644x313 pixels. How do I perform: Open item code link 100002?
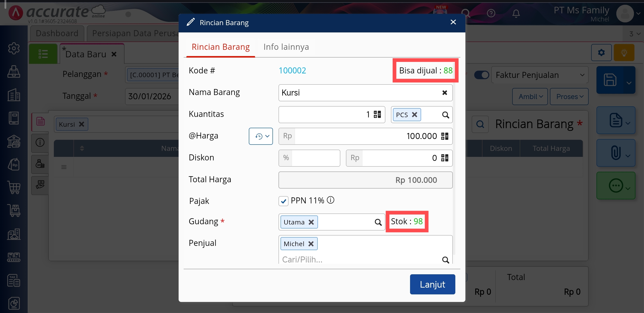pyautogui.click(x=292, y=70)
